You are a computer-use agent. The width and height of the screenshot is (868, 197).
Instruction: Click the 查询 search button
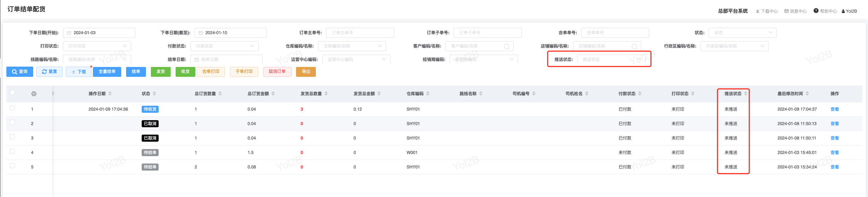click(x=20, y=72)
